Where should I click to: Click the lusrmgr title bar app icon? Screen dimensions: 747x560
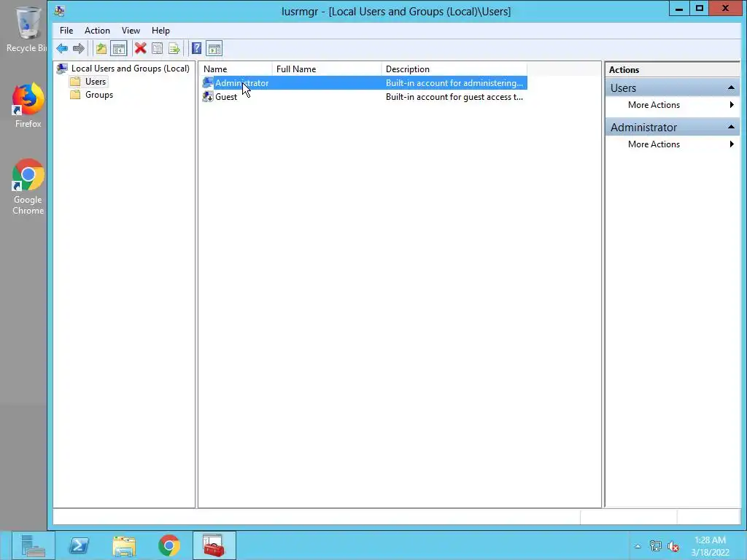click(x=60, y=10)
